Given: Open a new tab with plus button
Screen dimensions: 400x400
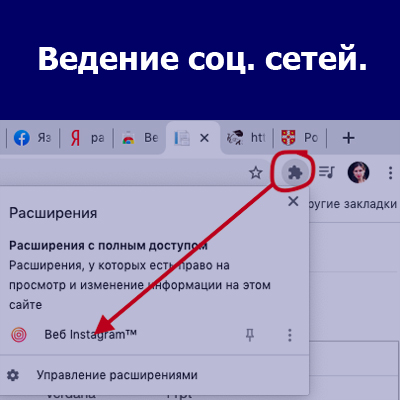Looking at the screenshot, I should click(348, 138).
